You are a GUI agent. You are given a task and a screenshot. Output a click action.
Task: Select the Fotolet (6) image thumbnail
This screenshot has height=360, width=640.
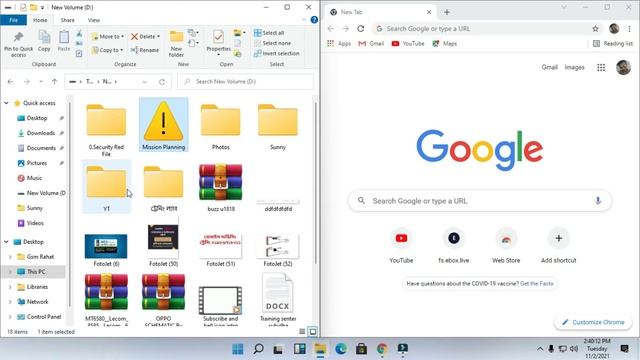click(106, 250)
